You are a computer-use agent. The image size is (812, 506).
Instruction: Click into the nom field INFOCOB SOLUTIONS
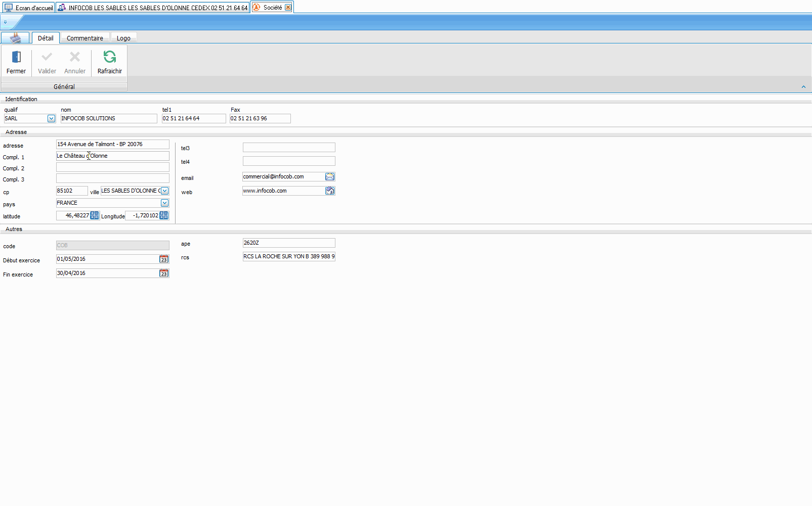pyautogui.click(x=108, y=118)
